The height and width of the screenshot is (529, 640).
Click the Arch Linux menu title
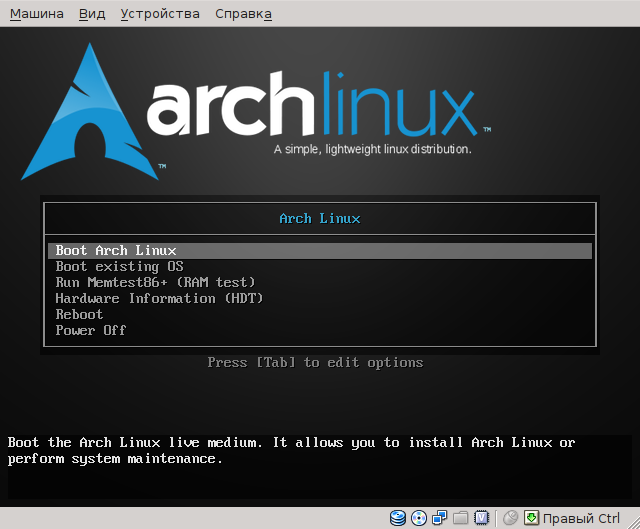pos(320,219)
